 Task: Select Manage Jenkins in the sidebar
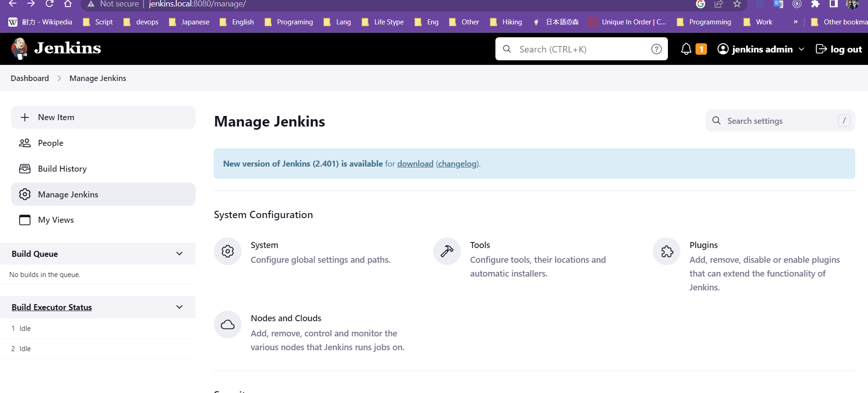click(x=103, y=194)
